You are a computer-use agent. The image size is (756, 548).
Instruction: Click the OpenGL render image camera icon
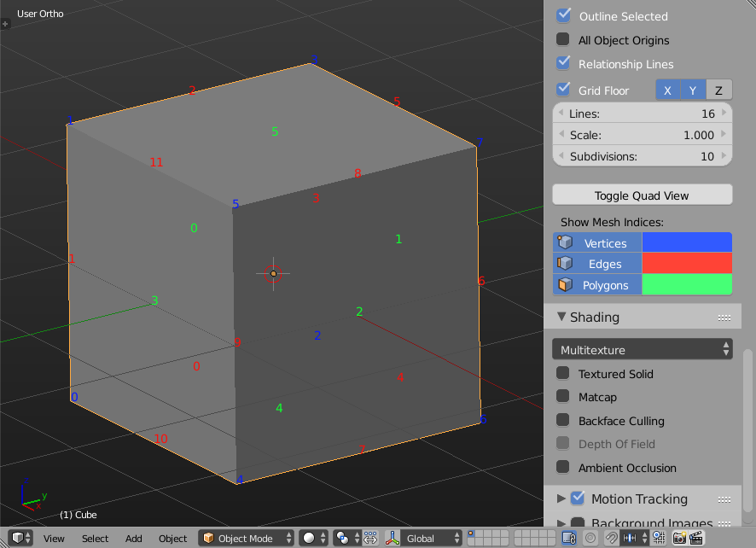679,538
